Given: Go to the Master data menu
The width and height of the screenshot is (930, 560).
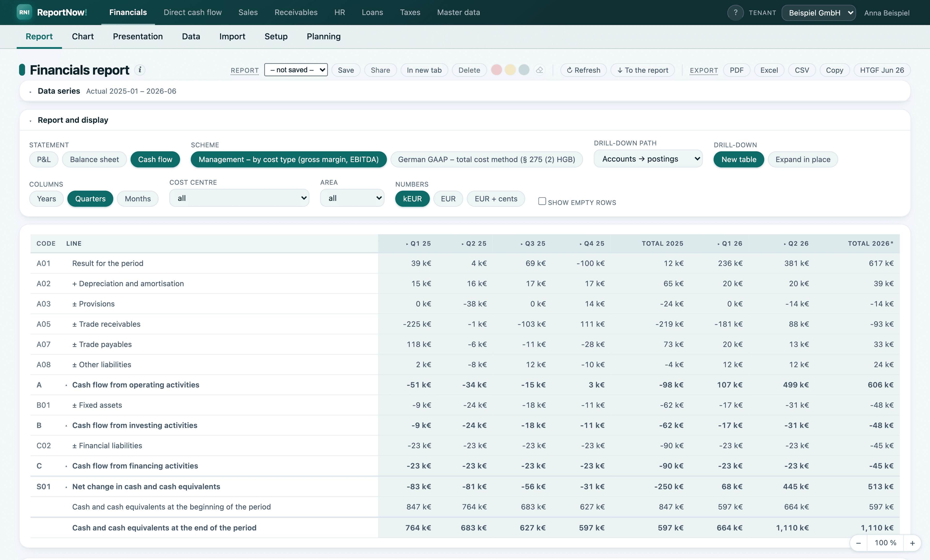Looking at the screenshot, I should (x=458, y=12).
